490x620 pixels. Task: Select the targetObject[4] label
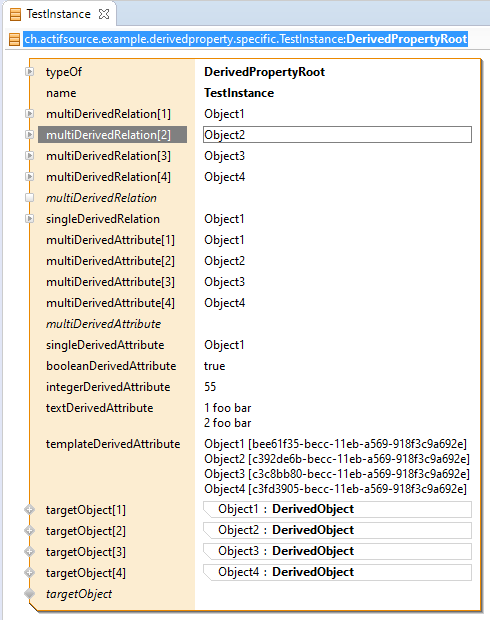86,573
